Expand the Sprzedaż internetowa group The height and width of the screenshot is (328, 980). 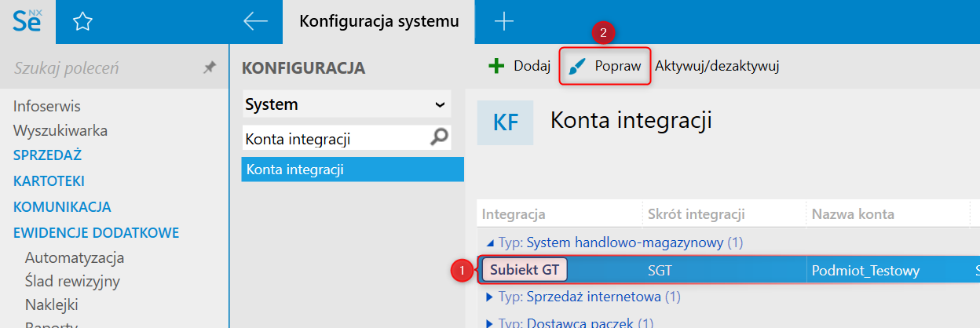pyautogui.click(x=491, y=297)
